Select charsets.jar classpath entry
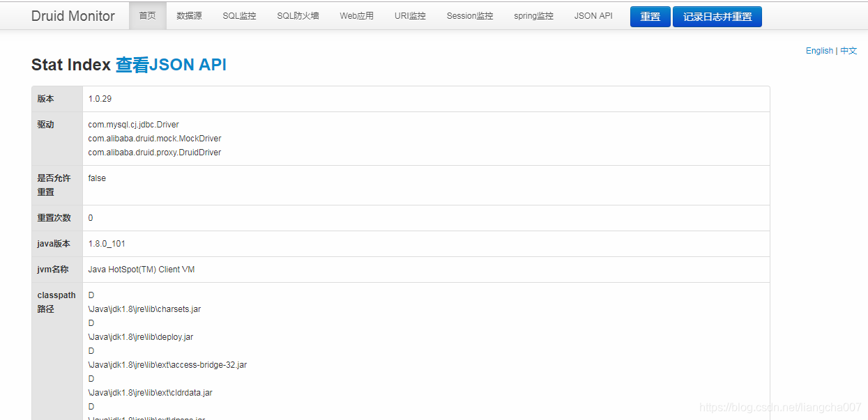 pos(144,309)
